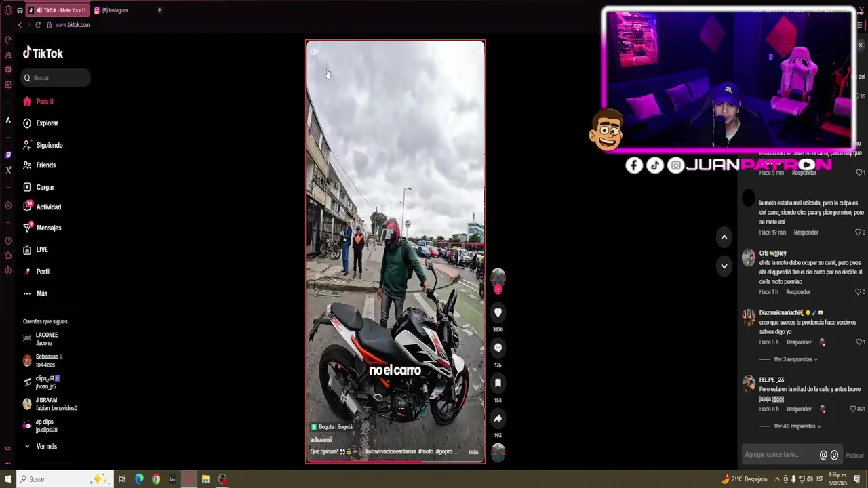Click the TikTok logo
868x488 pixels.
(x=43, y=54)
